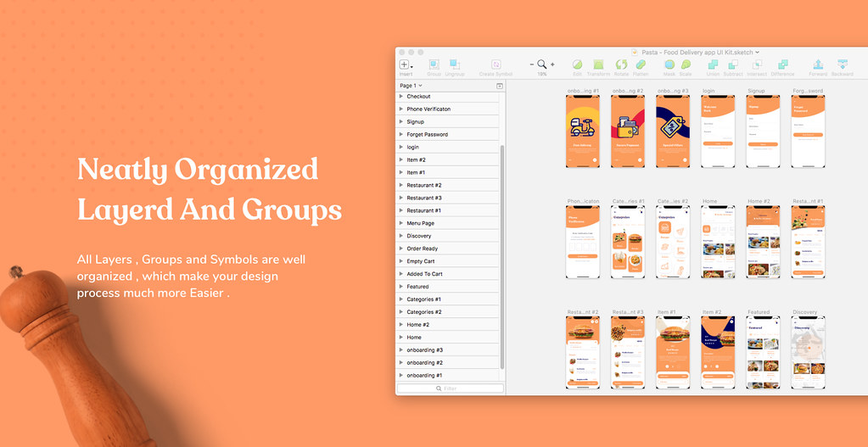Screen dimensions: 868x447
Task: Select the Empty Cart layer
Action: (x=420, y=261)
